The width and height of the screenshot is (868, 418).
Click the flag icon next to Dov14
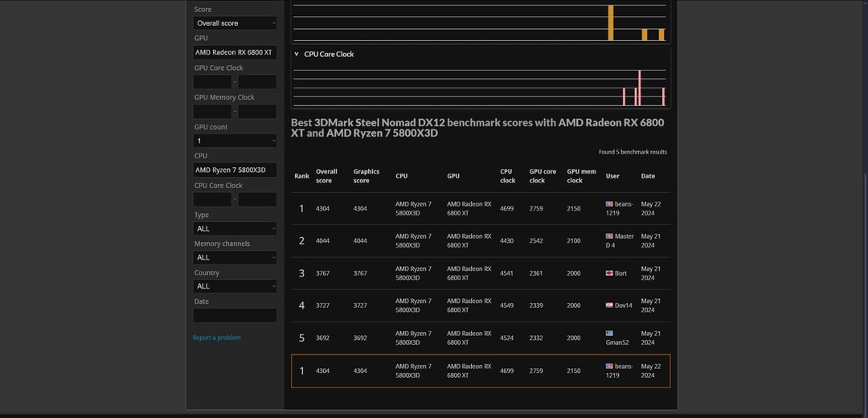(x=609, y=305)
